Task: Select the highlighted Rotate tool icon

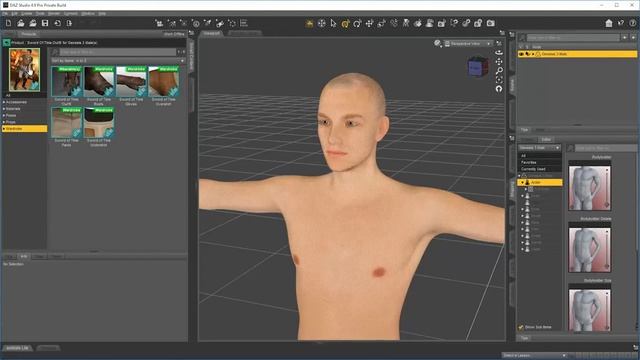Action: coord(345,23)
